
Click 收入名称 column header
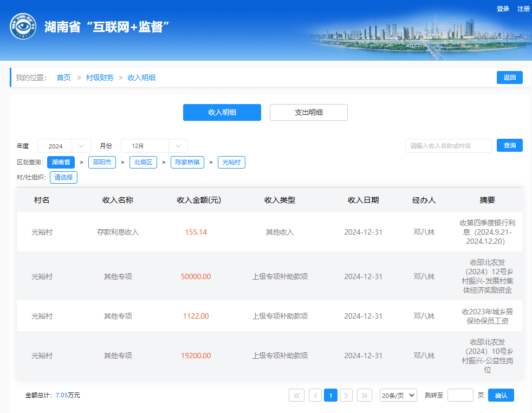click(118, 200)
